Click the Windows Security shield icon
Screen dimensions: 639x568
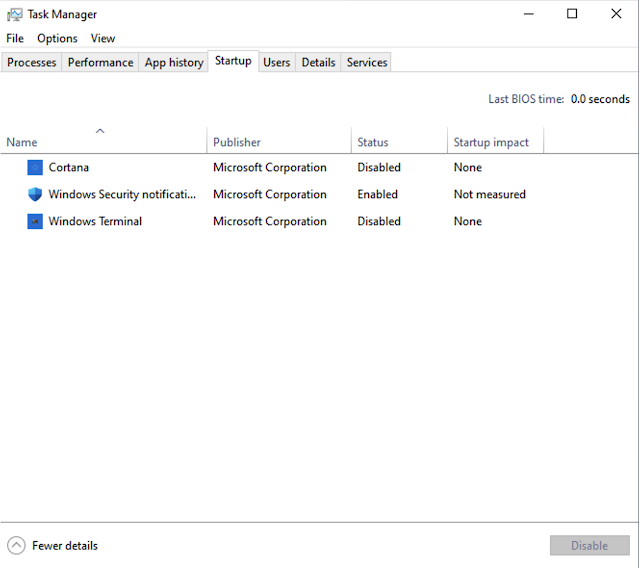tap(35, 194)
